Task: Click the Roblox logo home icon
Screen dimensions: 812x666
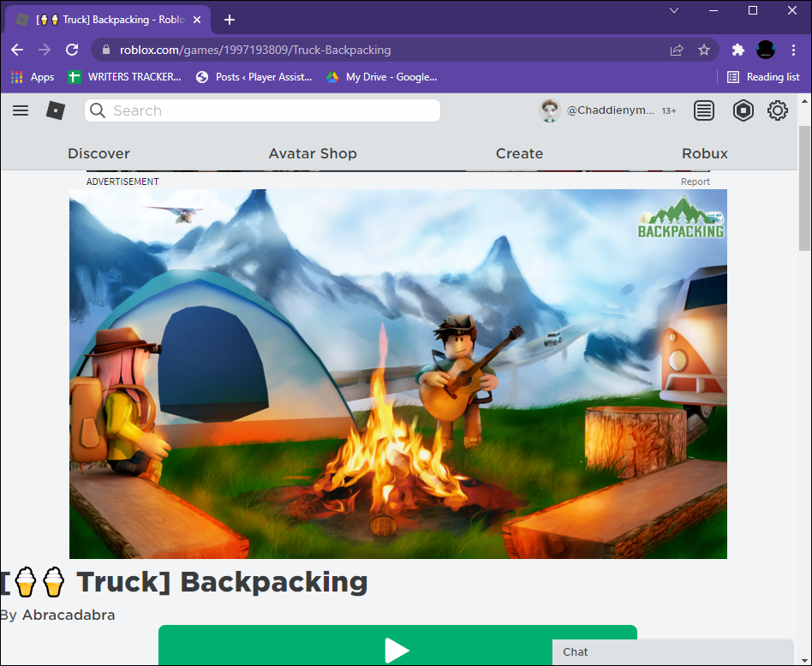Action: [56, 110]
